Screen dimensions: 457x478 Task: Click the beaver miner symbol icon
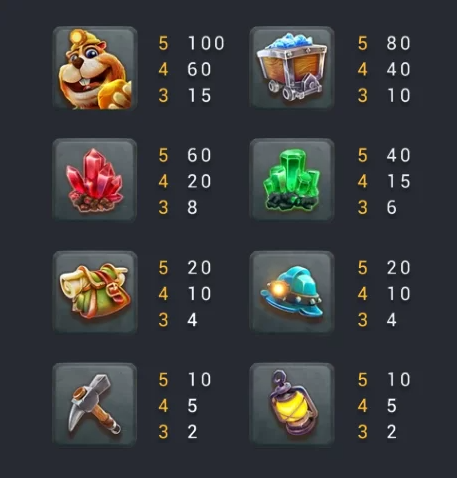click(95, 68)
